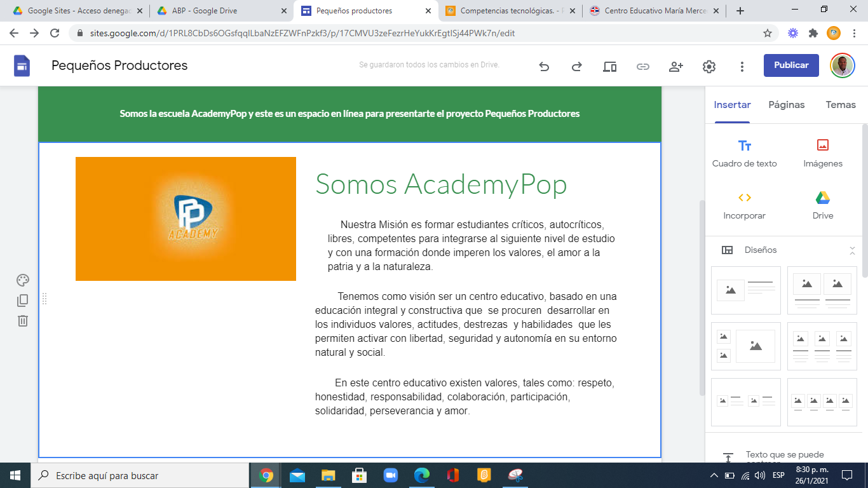This screenshot has height=488, width=868.
Task: Click the page vertical scrollbar
Action: pos(702,299)
